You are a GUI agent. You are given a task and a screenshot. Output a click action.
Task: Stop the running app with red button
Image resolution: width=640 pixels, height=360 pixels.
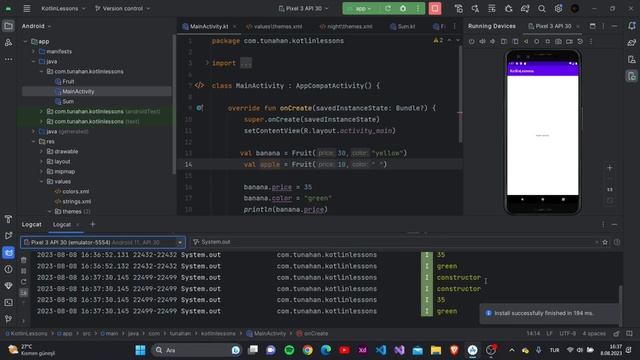[435, 8]
